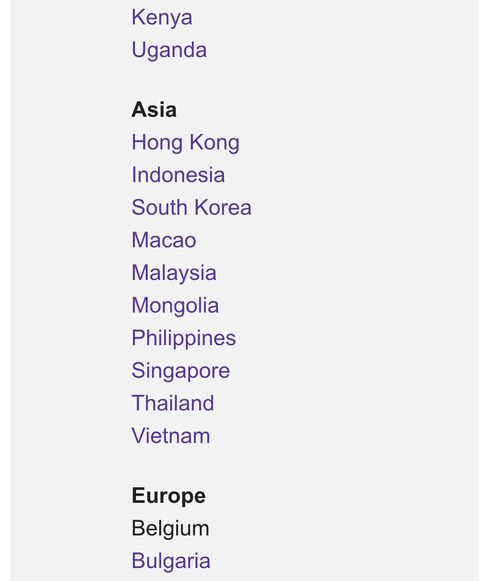The width and height of the screenshot is (480, 581).
Task: Click the word Korea in South Korea link
Action: point(223,208)
